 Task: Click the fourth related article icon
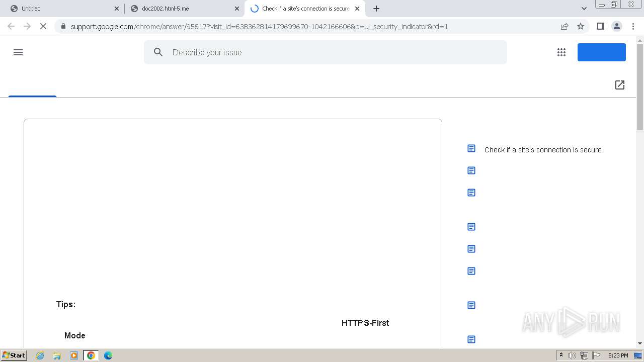pyautogui.click(x=471, y=227)
